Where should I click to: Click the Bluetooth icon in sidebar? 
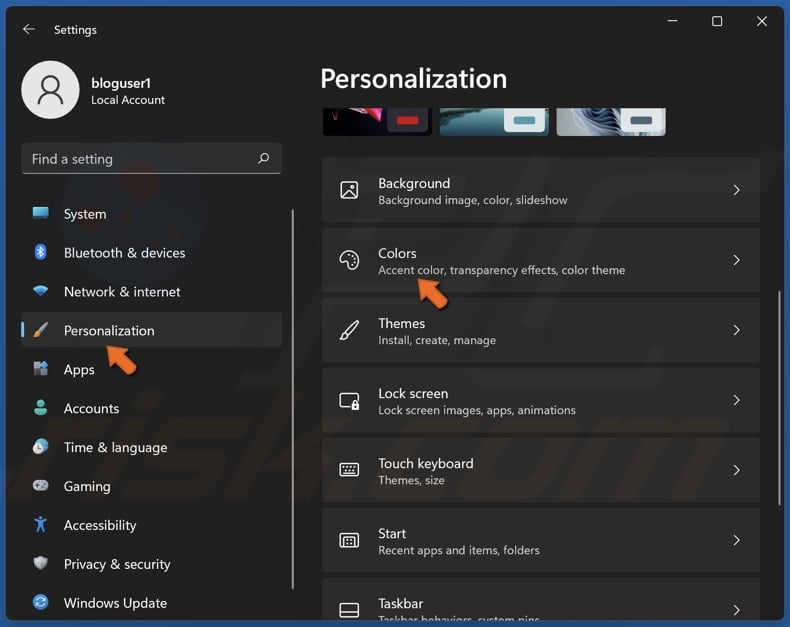[x=40, y=252]
